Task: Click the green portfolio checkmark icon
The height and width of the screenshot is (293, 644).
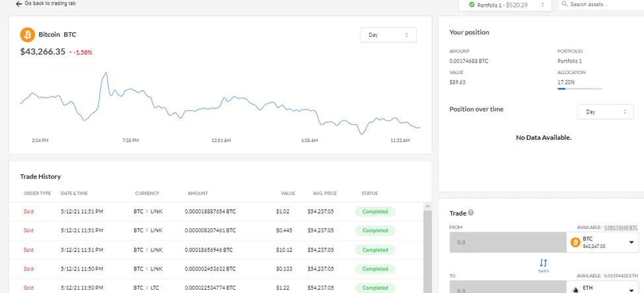Action: coord(472,5)
